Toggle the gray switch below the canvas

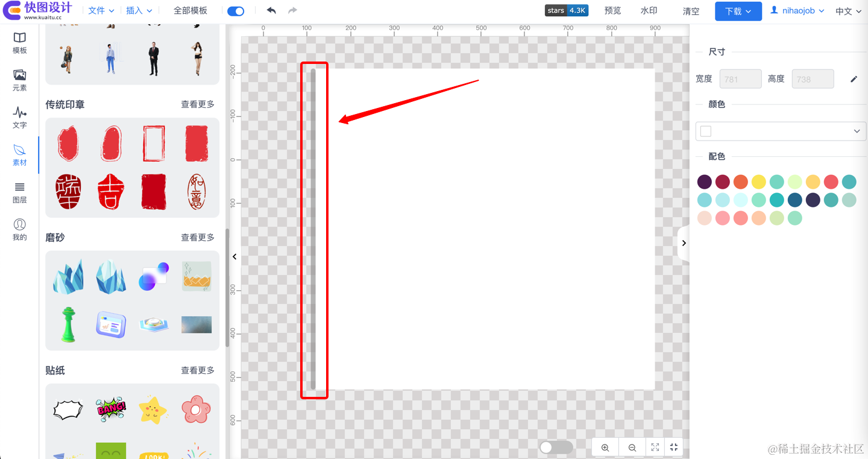coord(556,448)
